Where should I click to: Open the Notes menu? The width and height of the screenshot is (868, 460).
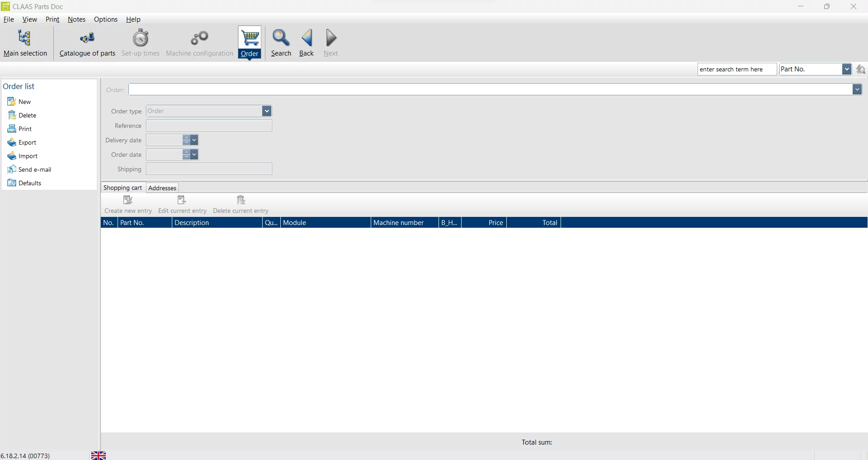click(x=76, y=19)
